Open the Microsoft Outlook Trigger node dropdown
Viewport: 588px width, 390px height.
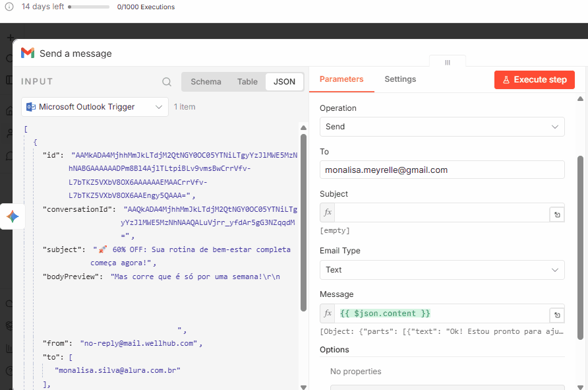[95, 107]
